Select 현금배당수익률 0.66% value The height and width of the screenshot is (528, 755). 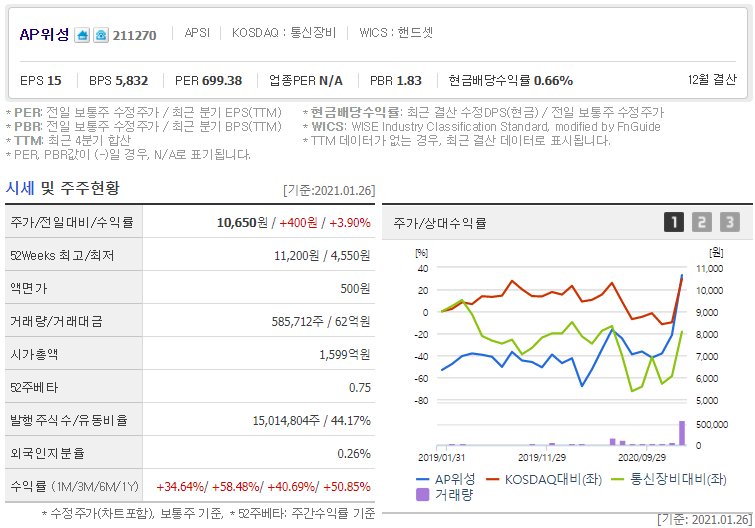pos(510,80)
